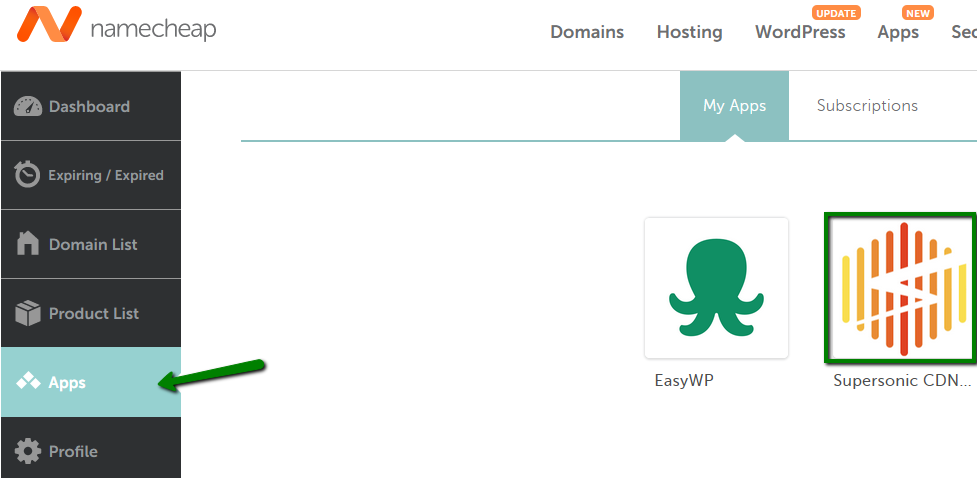This screenshot has width=977, height=478.
Task: Go to Expiring / Expired sidebar item
Action: (91, 175)
